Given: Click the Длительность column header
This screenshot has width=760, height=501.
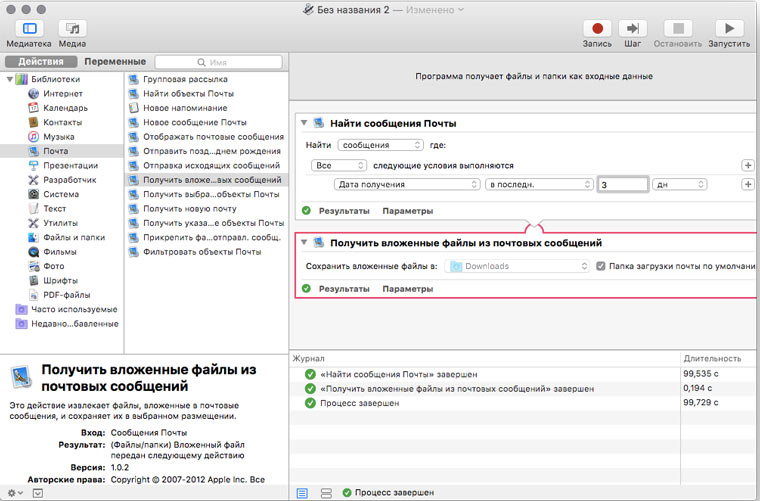Looking at the screenshot, I should click(x=712, y=359).
